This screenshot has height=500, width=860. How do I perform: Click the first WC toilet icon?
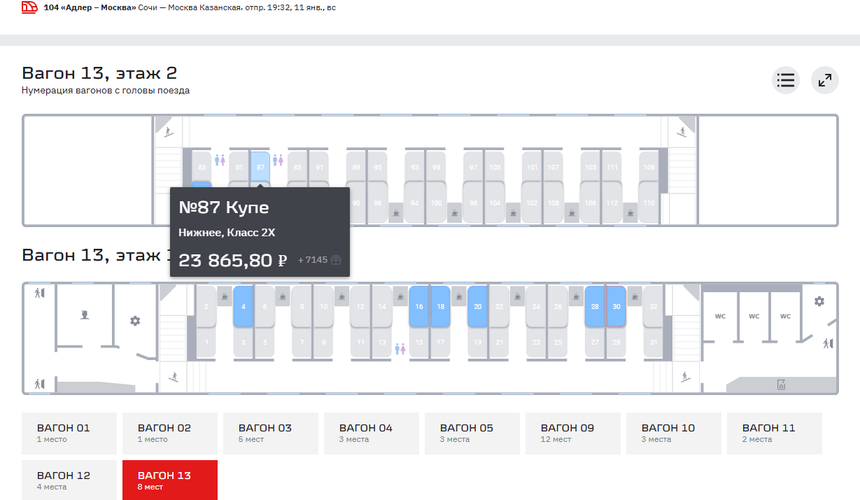click(x=720, y=317)
